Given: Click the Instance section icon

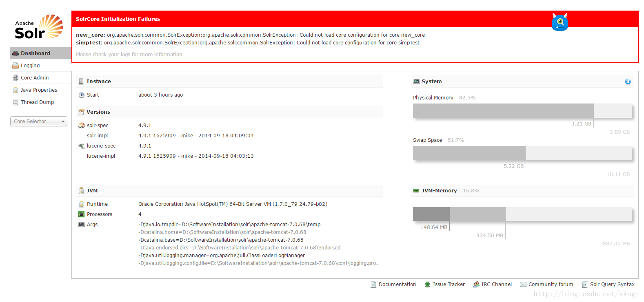Looking at the screenshot, I should 81,82.
